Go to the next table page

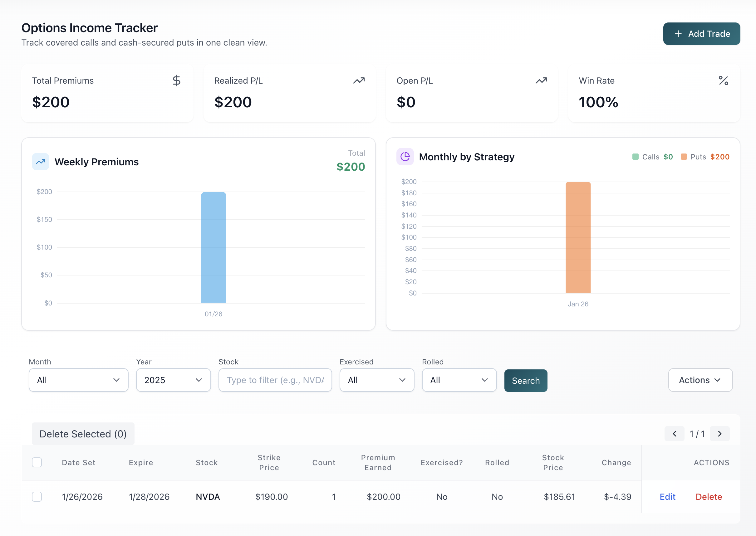(720, 434)
